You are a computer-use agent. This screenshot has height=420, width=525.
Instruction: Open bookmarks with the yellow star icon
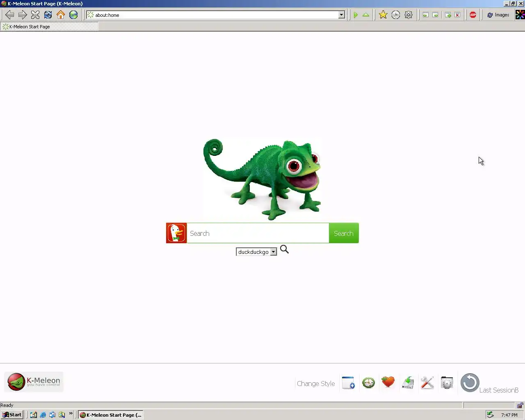[x=383, y=15]
